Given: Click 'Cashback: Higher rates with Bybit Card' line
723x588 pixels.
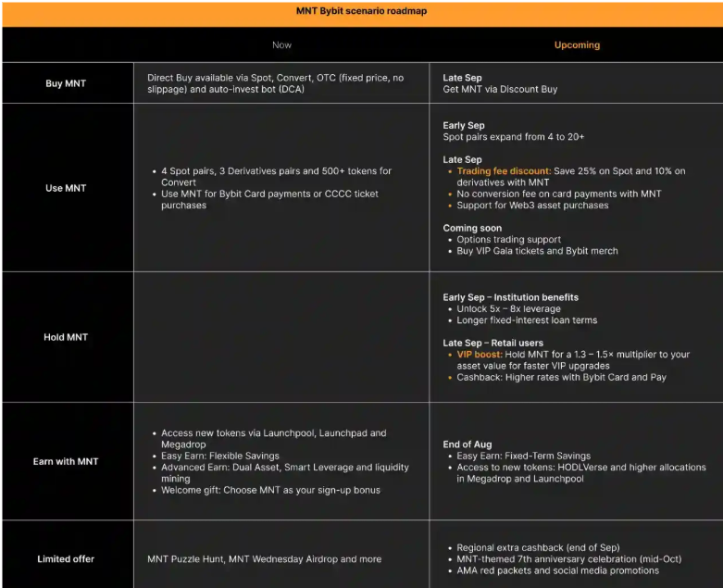Looking at the screenshot, I should tap(561, 377).
